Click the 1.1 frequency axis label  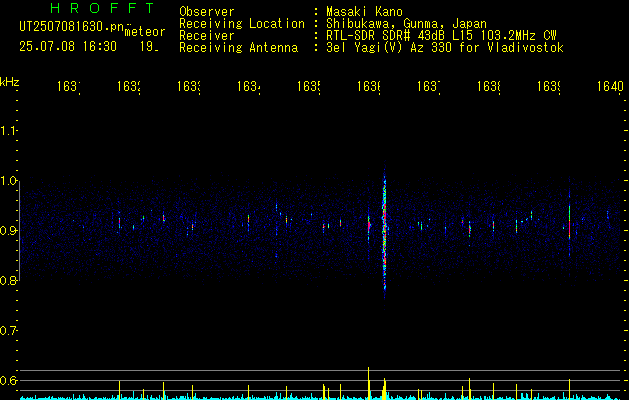tap(8, 131)
